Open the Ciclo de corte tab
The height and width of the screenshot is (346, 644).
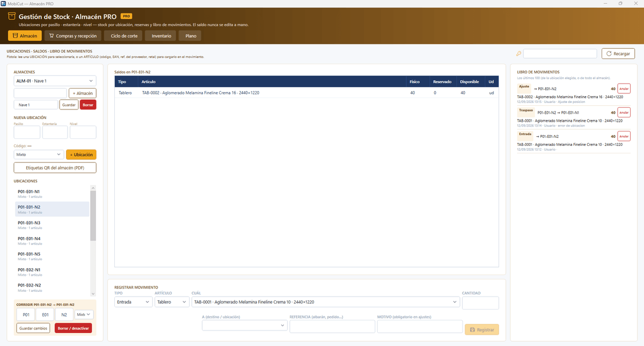coord(124,36)
